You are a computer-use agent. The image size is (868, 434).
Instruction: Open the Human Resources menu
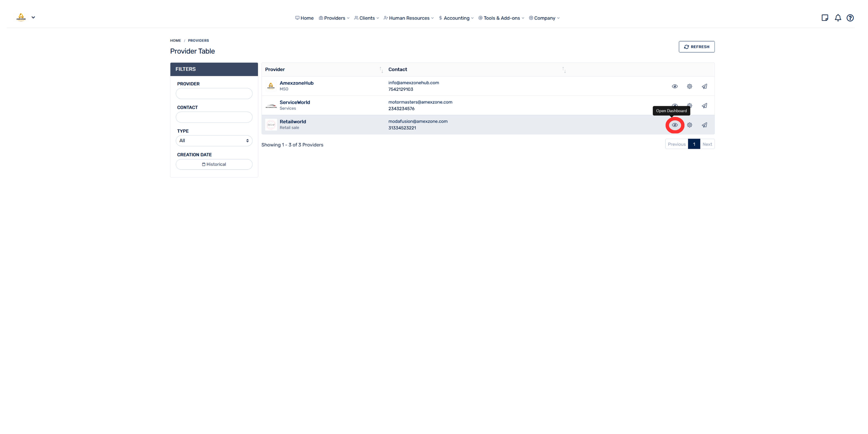408,18
